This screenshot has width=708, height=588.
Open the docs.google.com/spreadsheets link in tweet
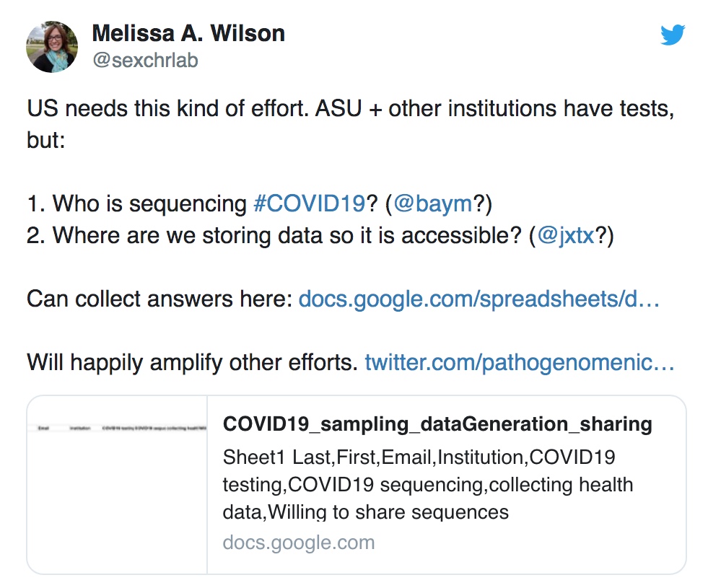pyautogui.click(x=478, y=299)
